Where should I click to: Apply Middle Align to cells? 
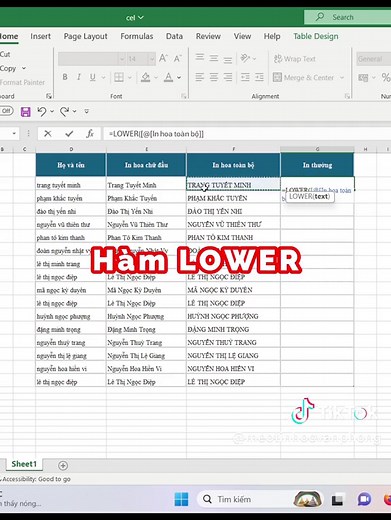214,58
